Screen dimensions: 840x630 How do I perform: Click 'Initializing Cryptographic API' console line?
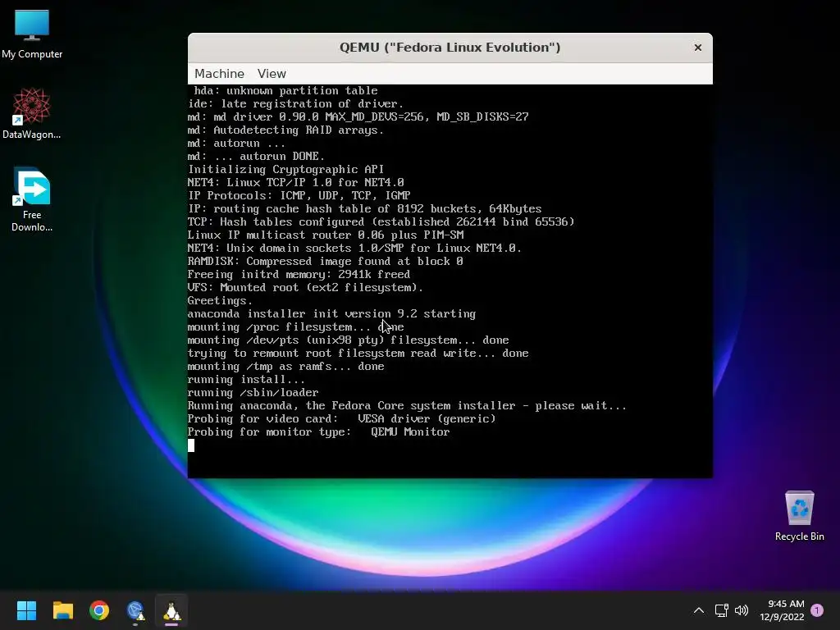tap(285, 169)
